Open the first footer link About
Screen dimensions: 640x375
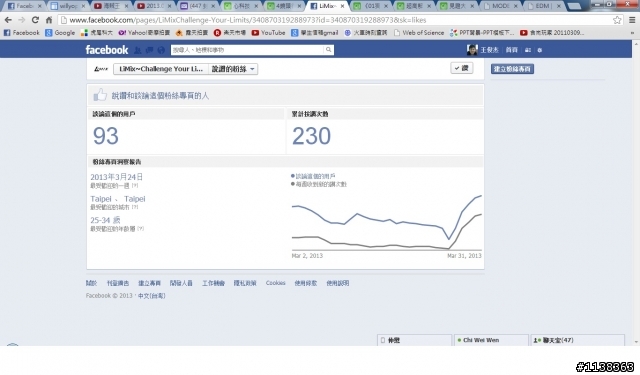(x=91, y=283)
